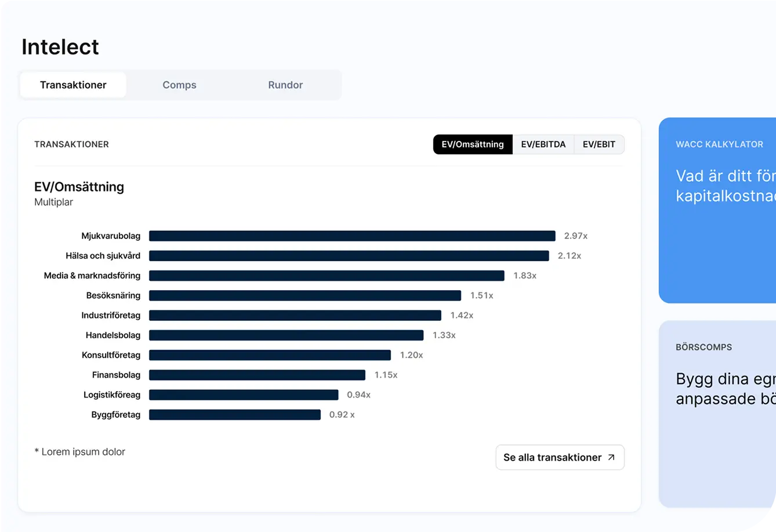The image size is (776, 532).
Task: Select the Finansbolag bar
Action: pyautogui.click(x=257, y=375)
